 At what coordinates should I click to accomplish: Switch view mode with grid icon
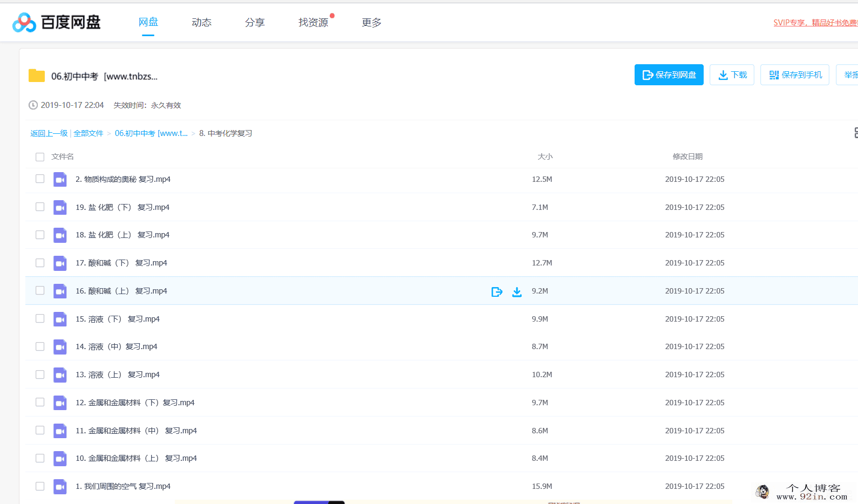tap(856, 133)
